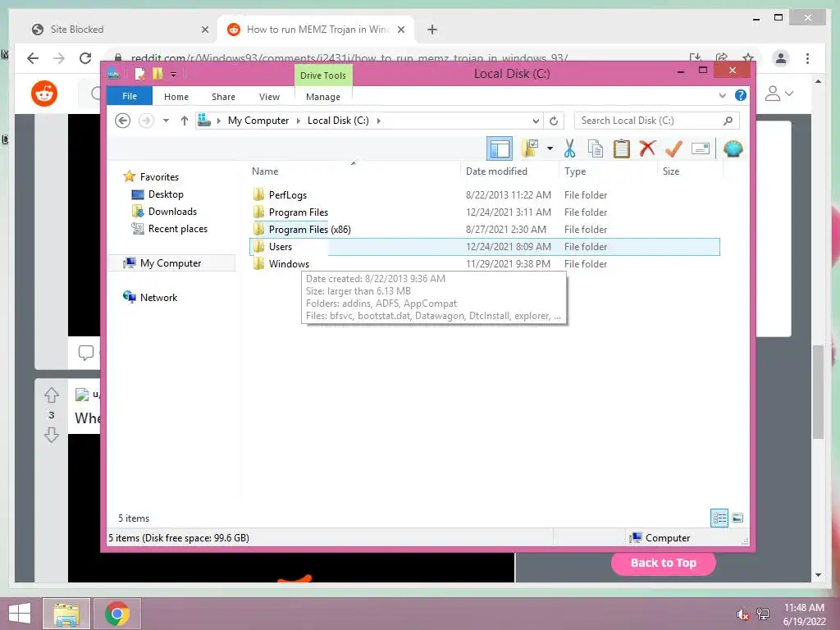The width and height of the screenshot is (840, 630).
Task: Open the Windows Start button
Action: pyautogui.click(x=20, y=614)
